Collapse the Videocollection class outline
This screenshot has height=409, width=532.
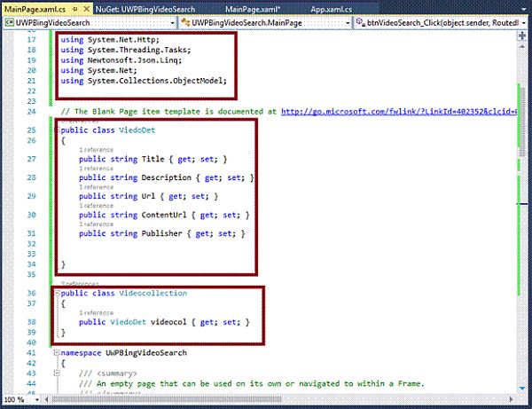58,293
